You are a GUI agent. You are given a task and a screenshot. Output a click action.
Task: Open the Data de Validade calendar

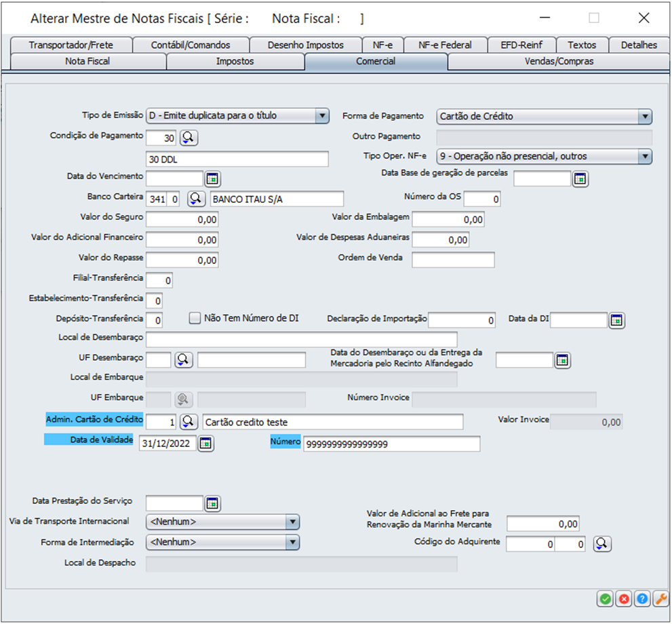pos(206,444)
